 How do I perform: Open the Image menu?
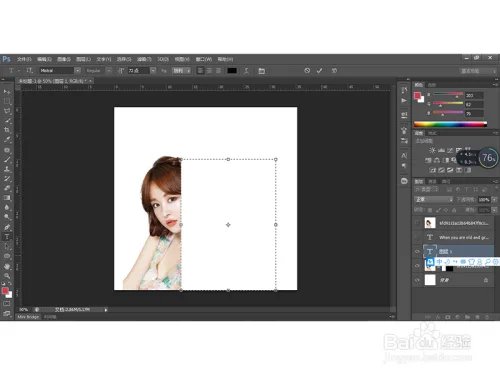pyautogui.click(x=64, y=59)
